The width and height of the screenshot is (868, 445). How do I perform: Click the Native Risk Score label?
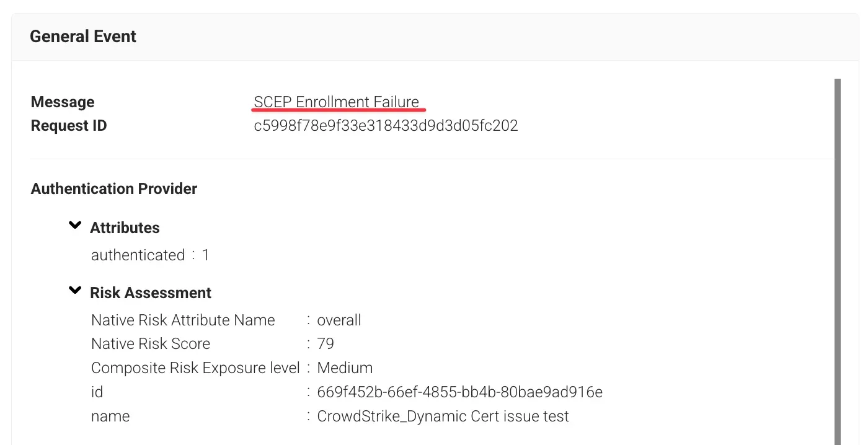(151, 344)
